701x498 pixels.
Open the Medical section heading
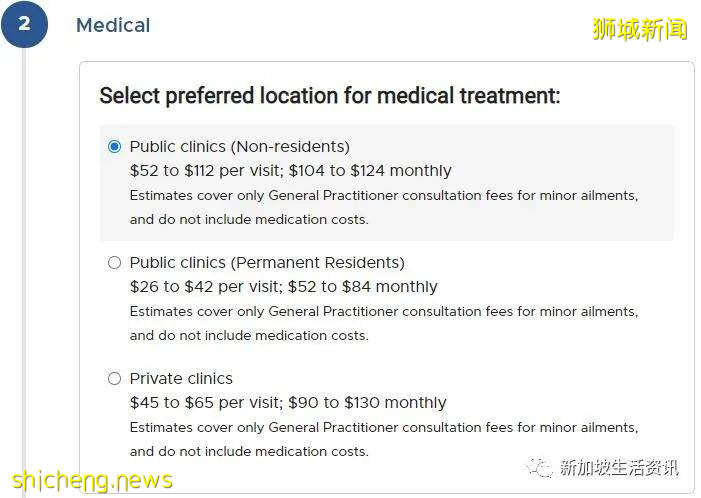click(113, 25)
